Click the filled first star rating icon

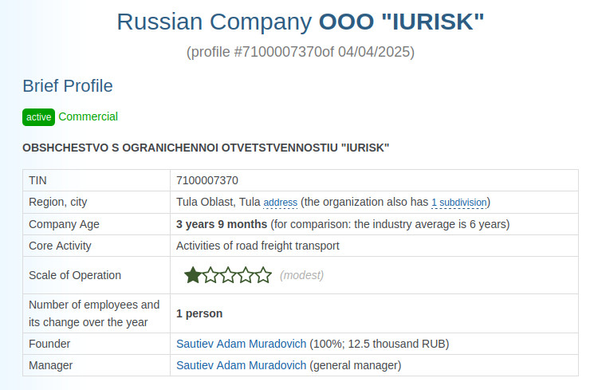193,275
